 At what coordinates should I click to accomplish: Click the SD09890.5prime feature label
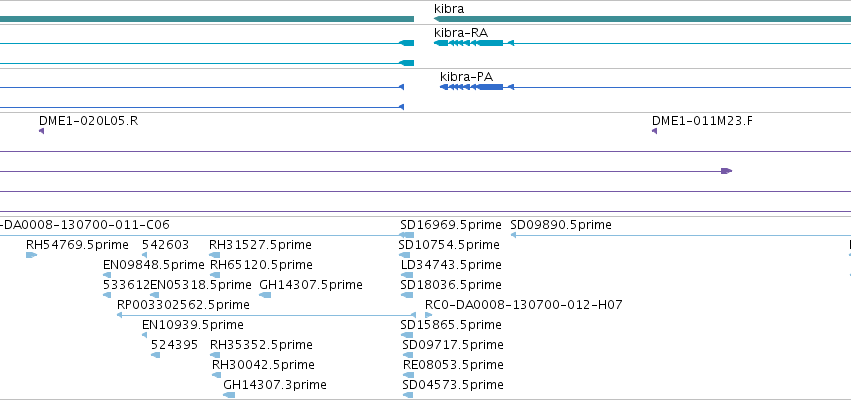[x=561, y=225]
